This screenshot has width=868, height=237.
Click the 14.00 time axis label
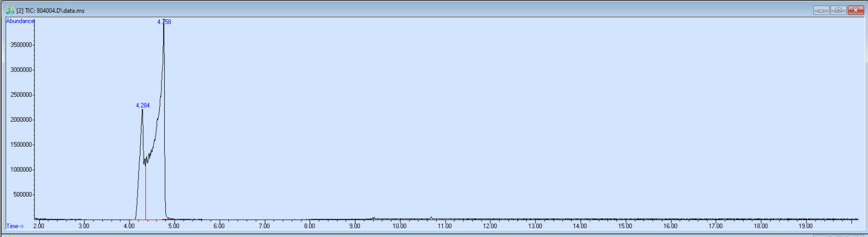point(580,226)
